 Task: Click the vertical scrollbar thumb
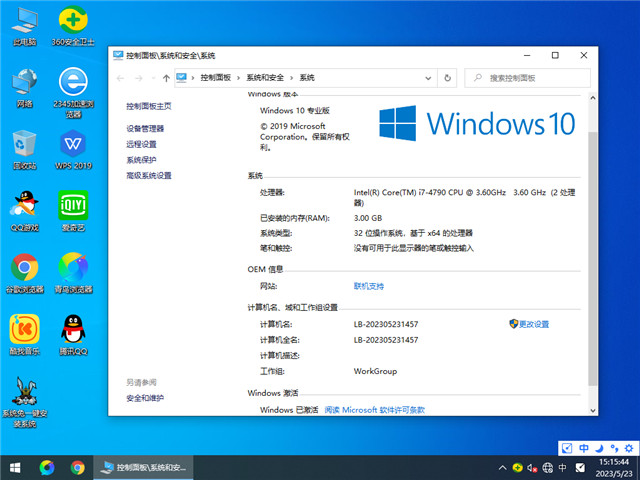coord(593,258)
